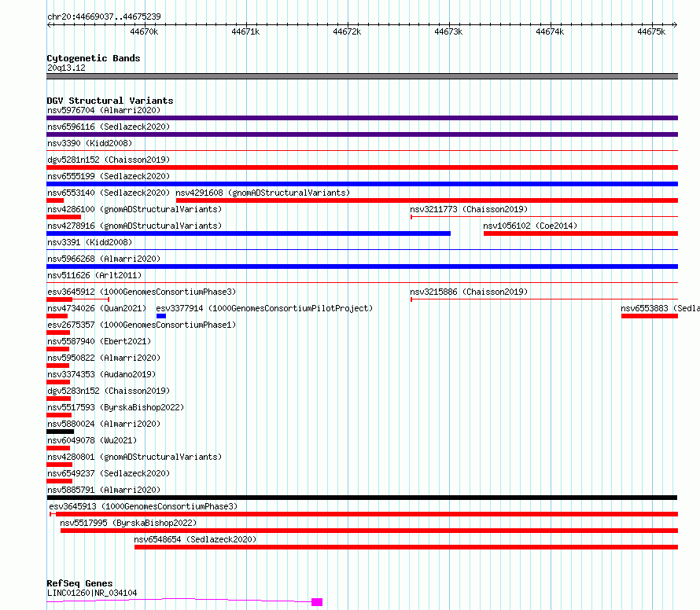Open the nsv6049078 (Wu2021) label
The height and width of the screenshot is (610, 700).
pos(92,440)
